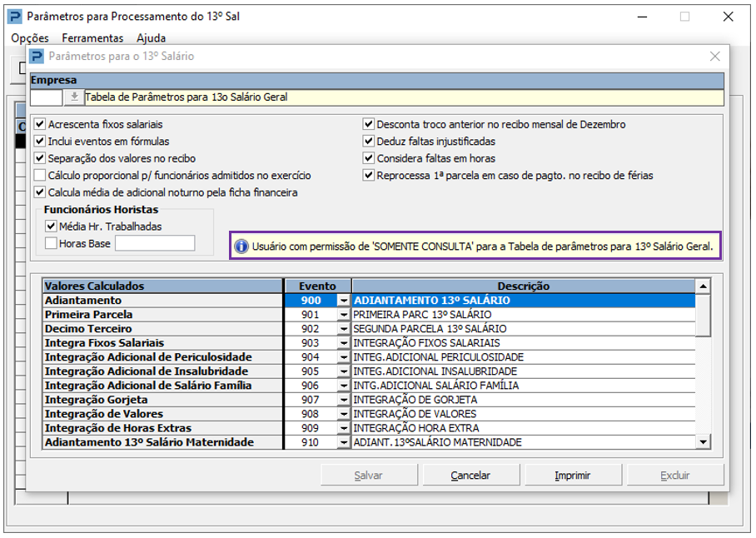Image resolution: width=756 pixels, height=538 pixels.
Task: Open the Ferramentas menu
Action: point(92,37)
